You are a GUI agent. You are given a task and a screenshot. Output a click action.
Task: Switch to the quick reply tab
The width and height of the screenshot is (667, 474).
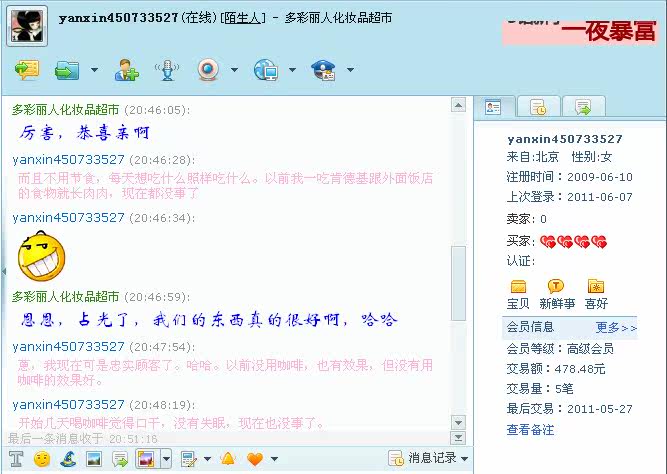pyautogui.click(x=583, y=107)
